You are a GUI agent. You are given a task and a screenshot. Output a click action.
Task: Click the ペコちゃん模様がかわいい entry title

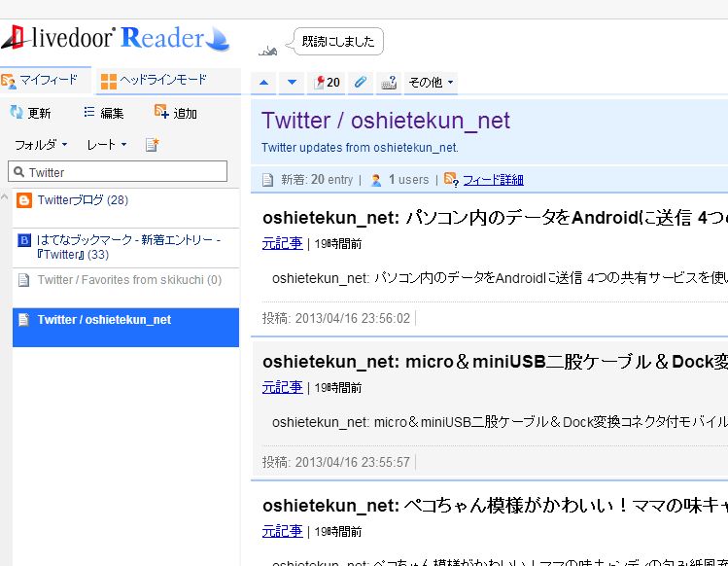click(x=495, y=506)
